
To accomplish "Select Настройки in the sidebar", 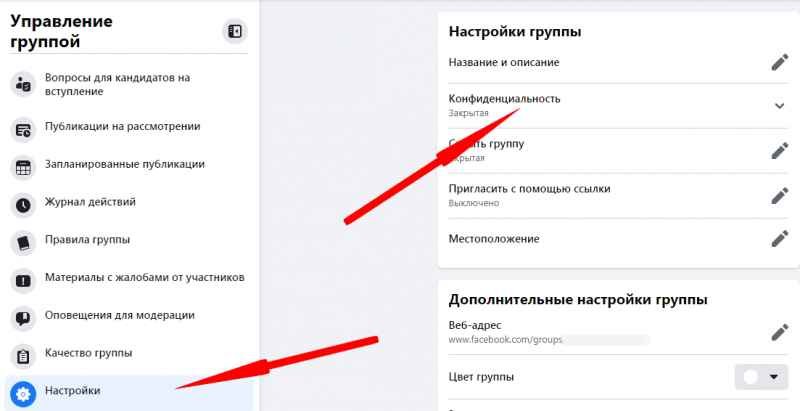I will pos(129,393).
